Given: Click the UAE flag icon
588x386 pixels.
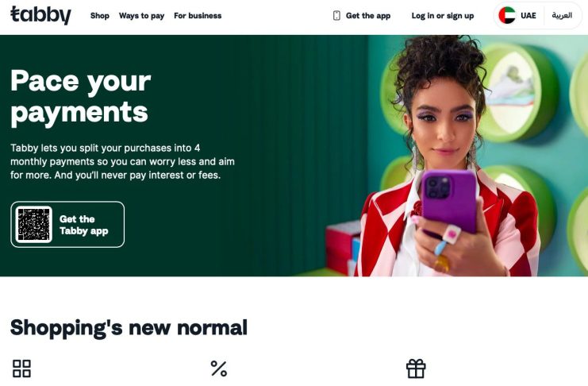Looking at the screenshot, I should click(506, 15).
